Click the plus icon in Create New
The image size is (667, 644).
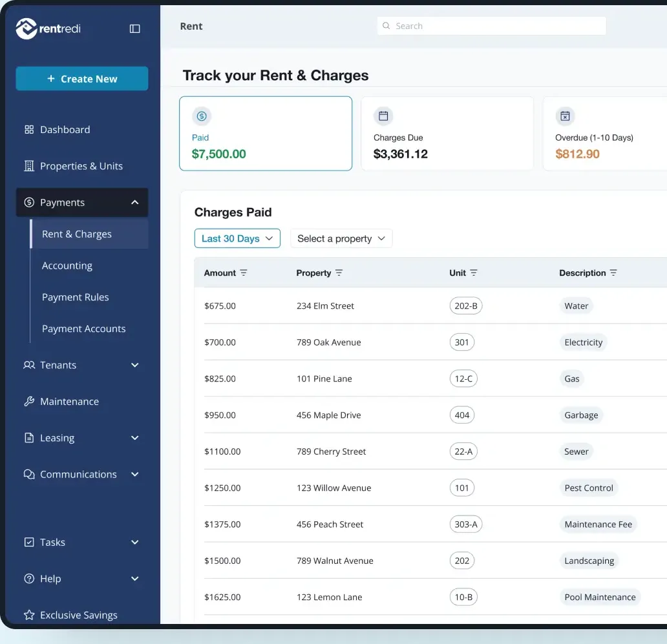click(51, 79)
